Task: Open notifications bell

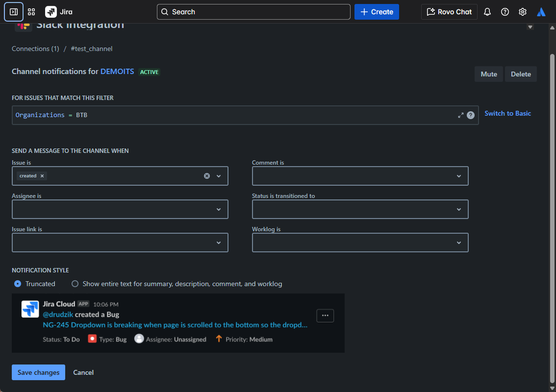Action: [x=487, y=12]
